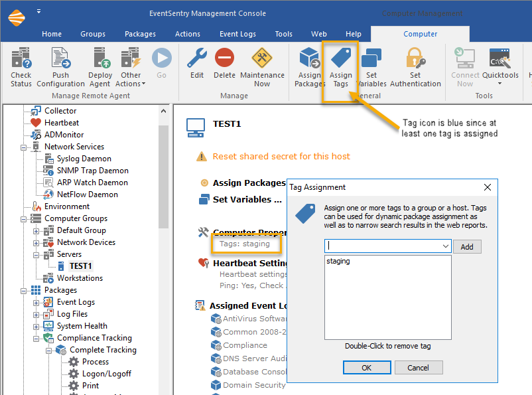Screen dimensions: 532x395
Task: Collapse the Packages tree node
Action: tap(23, 291)
